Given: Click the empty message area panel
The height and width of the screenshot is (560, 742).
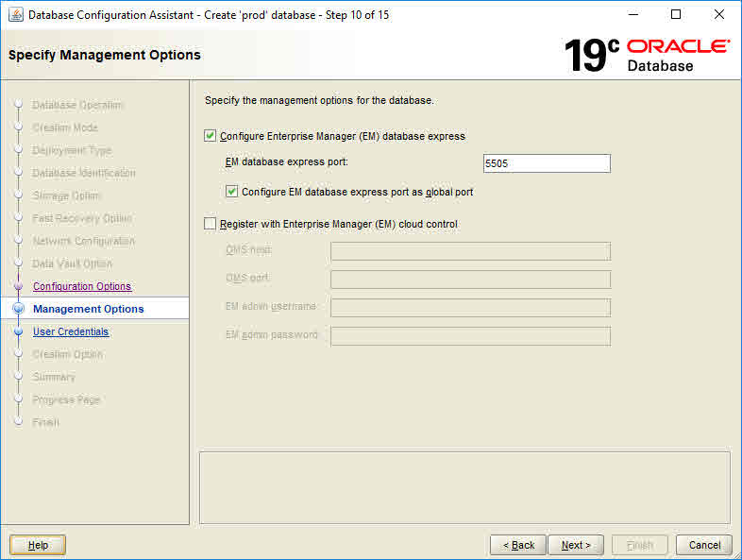Looking at the screenshot, I should [x=464, y=486].
